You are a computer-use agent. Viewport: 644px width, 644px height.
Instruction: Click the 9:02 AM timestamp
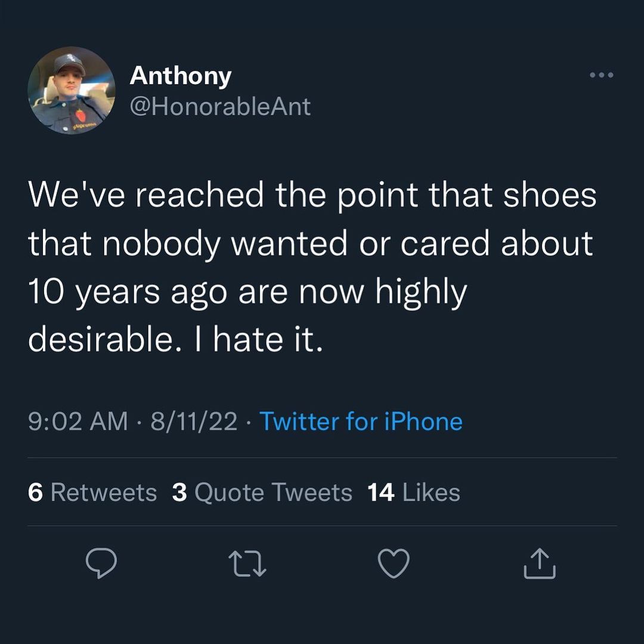tap(78, 422)
